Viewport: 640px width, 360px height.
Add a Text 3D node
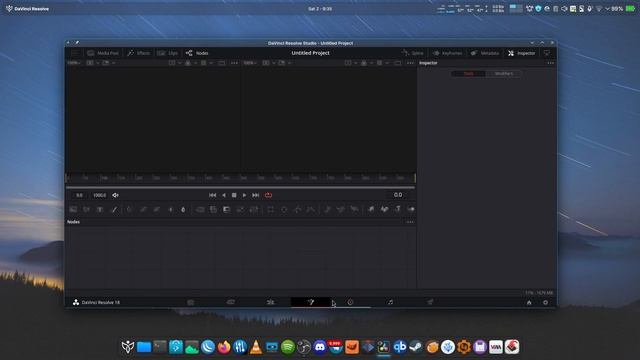coord(398,209)
